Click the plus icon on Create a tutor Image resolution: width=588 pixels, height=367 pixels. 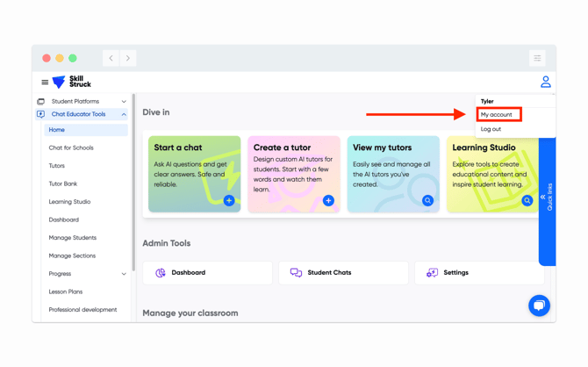tap(328, 200)
